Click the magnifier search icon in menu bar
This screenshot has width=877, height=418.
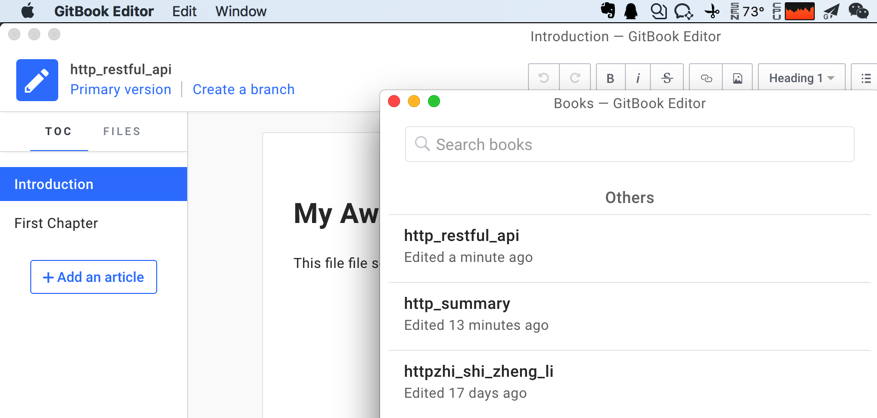click(659, 11)
